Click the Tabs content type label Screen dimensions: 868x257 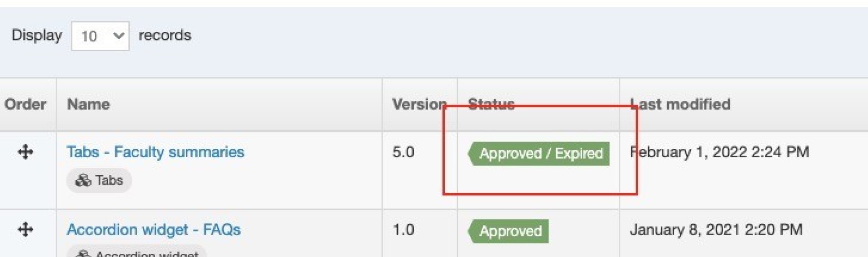coord(109,181)
